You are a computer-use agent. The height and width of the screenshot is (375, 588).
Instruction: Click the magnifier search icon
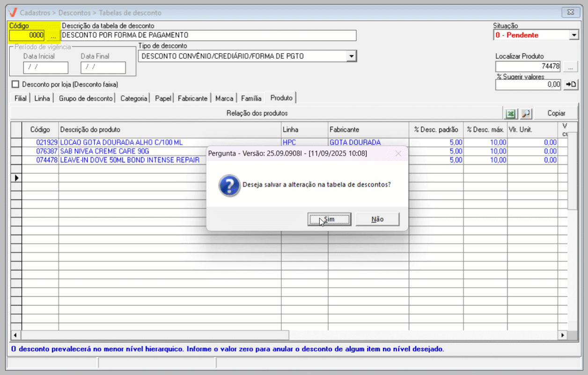pyautogui.click(x=526, y=113)
